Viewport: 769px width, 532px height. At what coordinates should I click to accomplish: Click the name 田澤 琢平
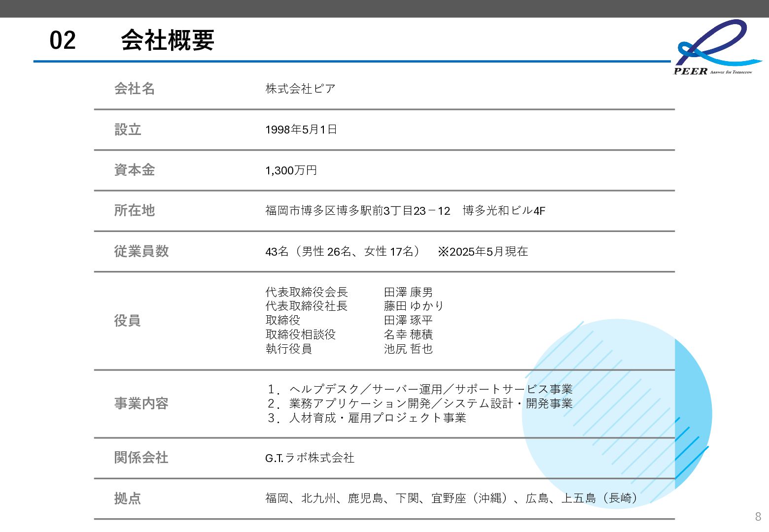pos(408,320)
